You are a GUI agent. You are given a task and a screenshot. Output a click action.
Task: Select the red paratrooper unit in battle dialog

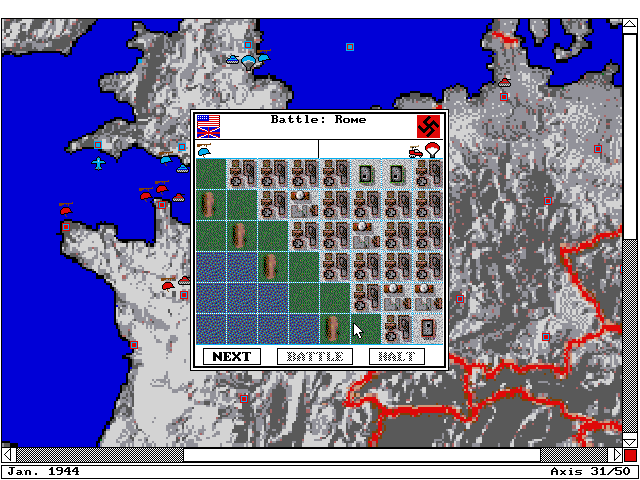click(432, 149)
